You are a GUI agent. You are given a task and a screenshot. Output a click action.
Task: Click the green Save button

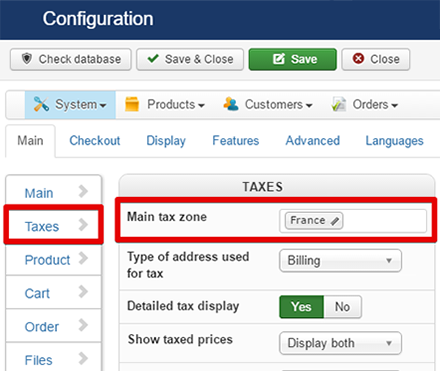[293, 59]
